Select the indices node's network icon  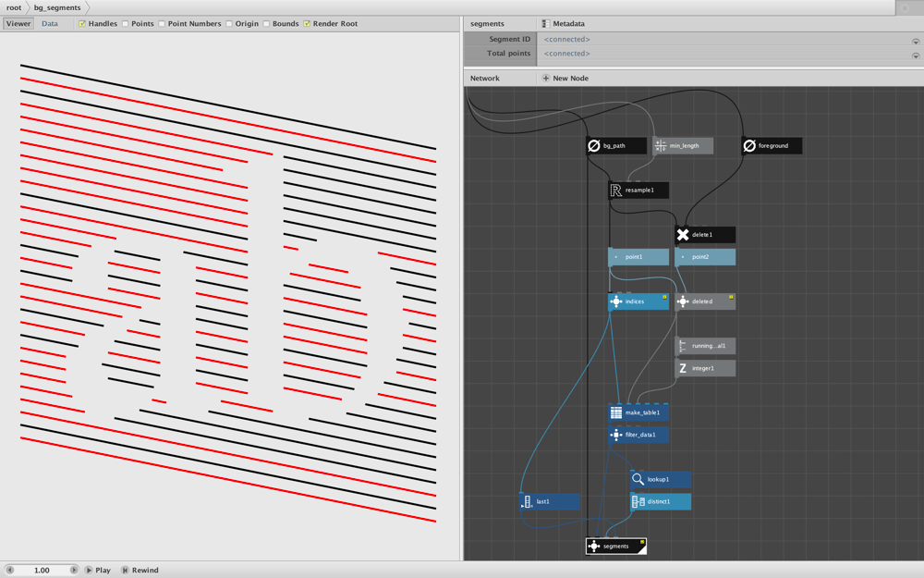coord(615,301)
